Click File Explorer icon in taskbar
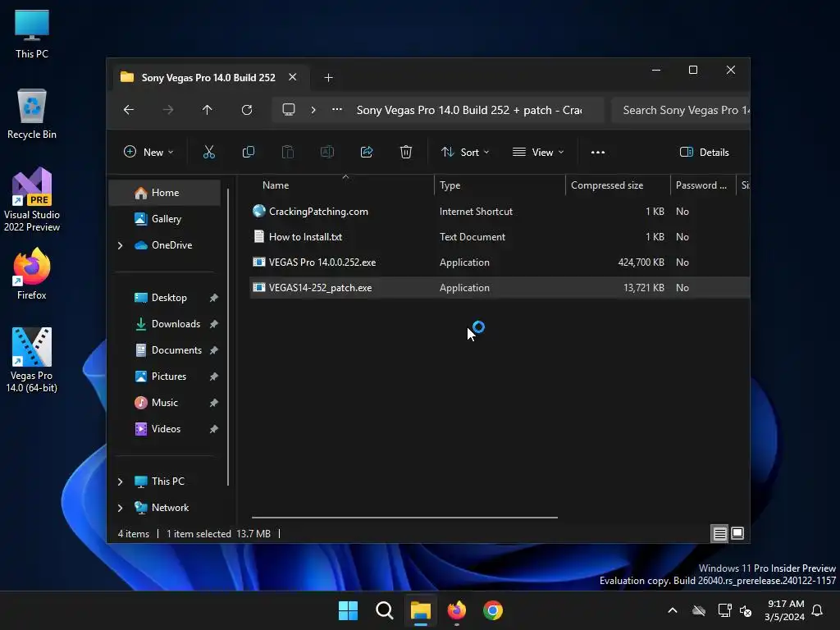Image resolution: width=840 pixels, height=630 pixels. [x=421, y=610]
